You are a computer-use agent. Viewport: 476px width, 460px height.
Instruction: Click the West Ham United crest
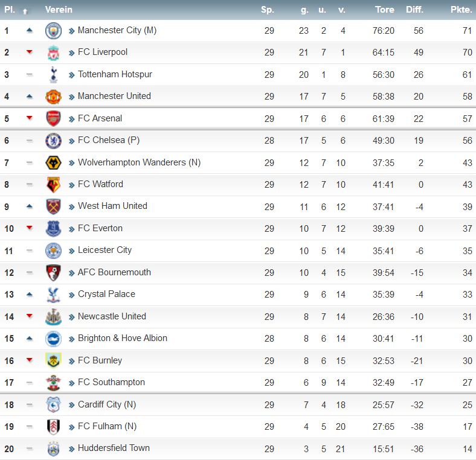53,206
